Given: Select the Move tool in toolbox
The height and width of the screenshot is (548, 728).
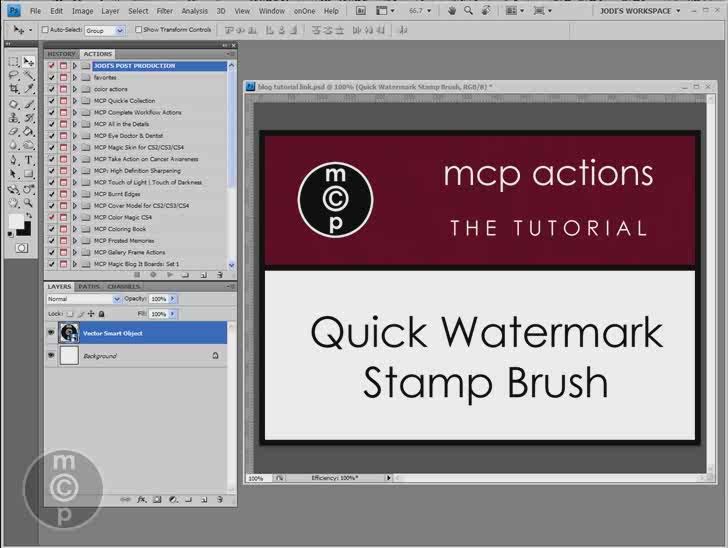Looking at the screenshot, I should click(x=28, y=62).
